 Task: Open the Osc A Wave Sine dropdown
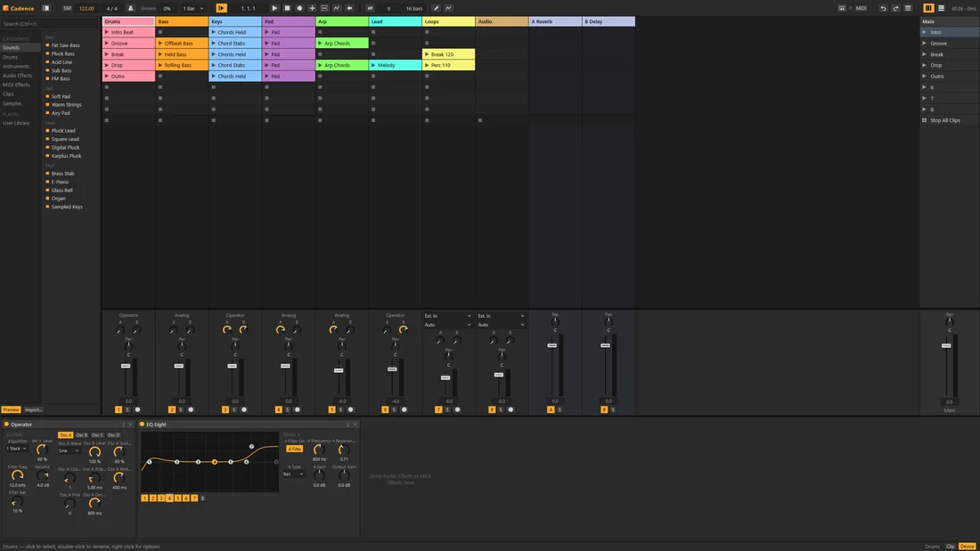[69, 450]
